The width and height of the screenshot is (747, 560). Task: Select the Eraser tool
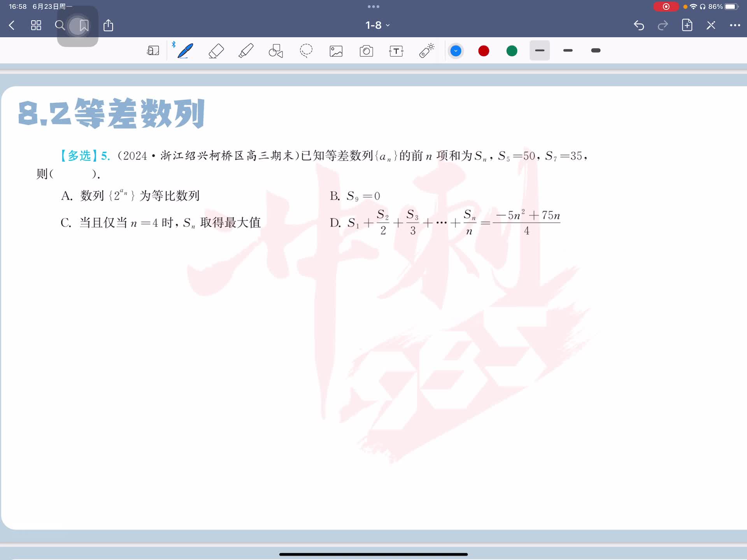click(x=216, y=51)
